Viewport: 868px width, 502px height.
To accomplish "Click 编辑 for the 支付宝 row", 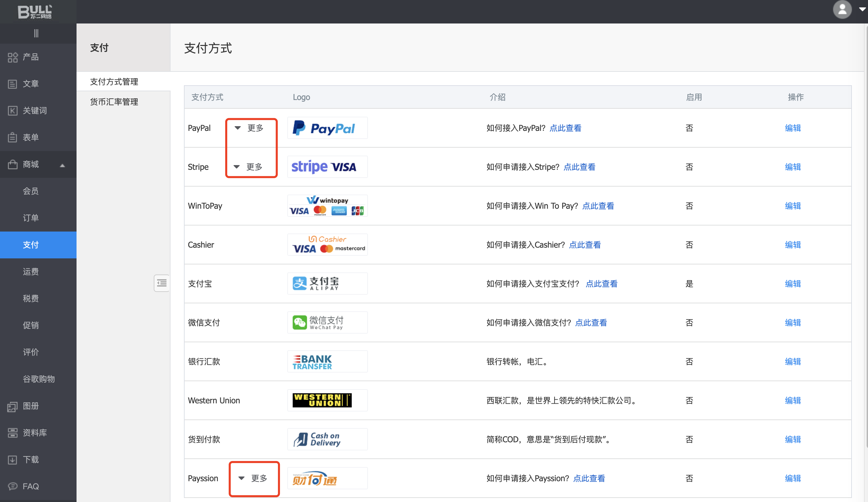I will pos(792,284).
